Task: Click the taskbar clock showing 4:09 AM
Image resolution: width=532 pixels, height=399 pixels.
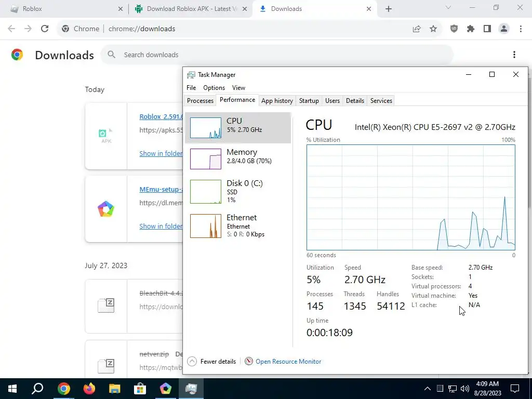Action: tap(487, 389)
